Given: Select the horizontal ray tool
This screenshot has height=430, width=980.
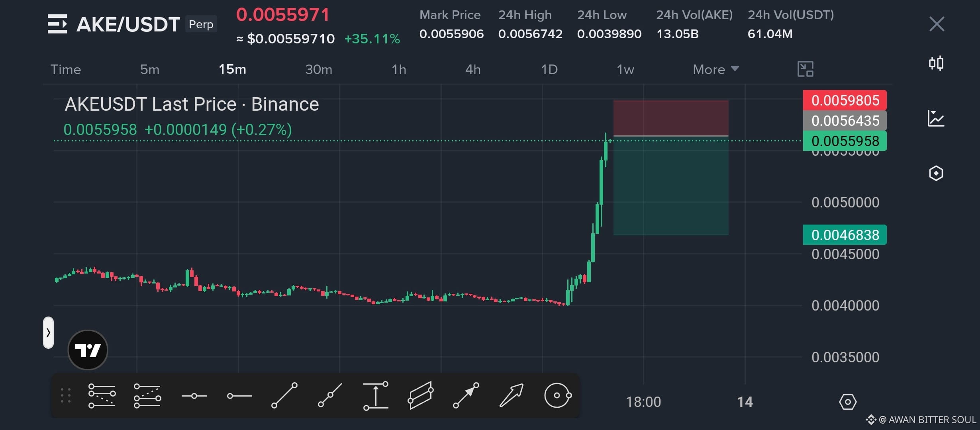Looking at the screenshot, I should click(x=239, y=396).
